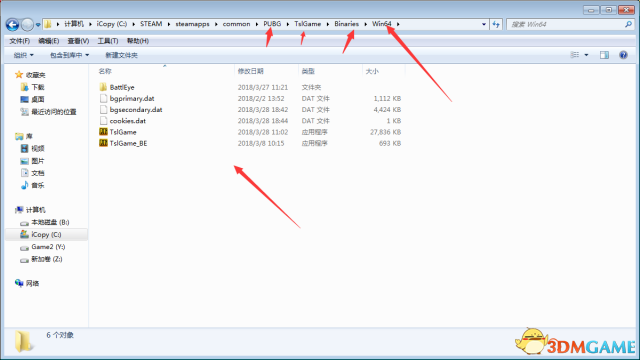Select the TslGame application icon
The width and height of the screenshot is (640, 360).
103,132
